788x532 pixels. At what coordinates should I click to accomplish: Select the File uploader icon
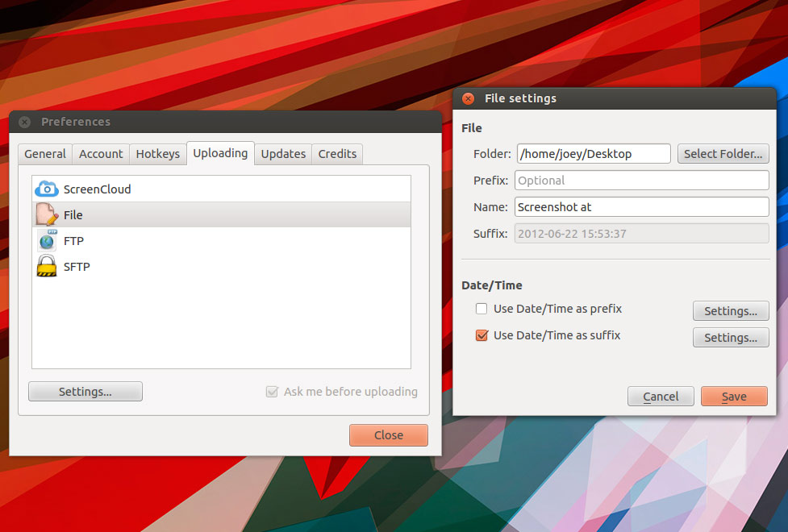(x=48, y=215)
